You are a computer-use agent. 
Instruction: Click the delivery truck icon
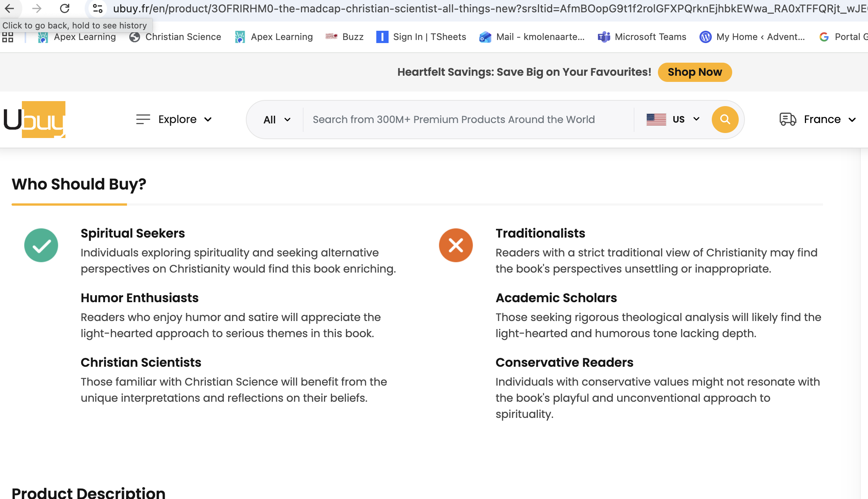tap(788, 120)
